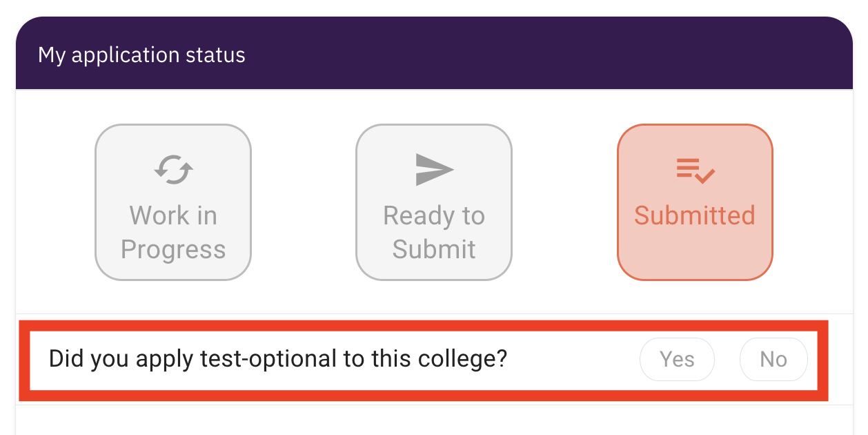This screenshot has width=868, height=435.
Task: Mark application ready using the send arrow icon
Action: click(435, 169)
